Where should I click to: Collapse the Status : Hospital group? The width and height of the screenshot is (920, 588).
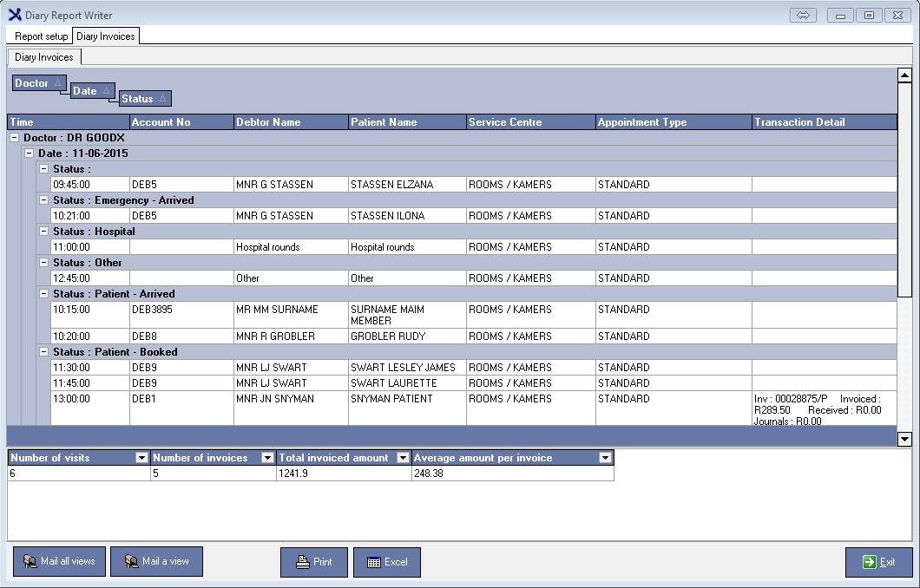pyautogui.click(x=44, y=232)
